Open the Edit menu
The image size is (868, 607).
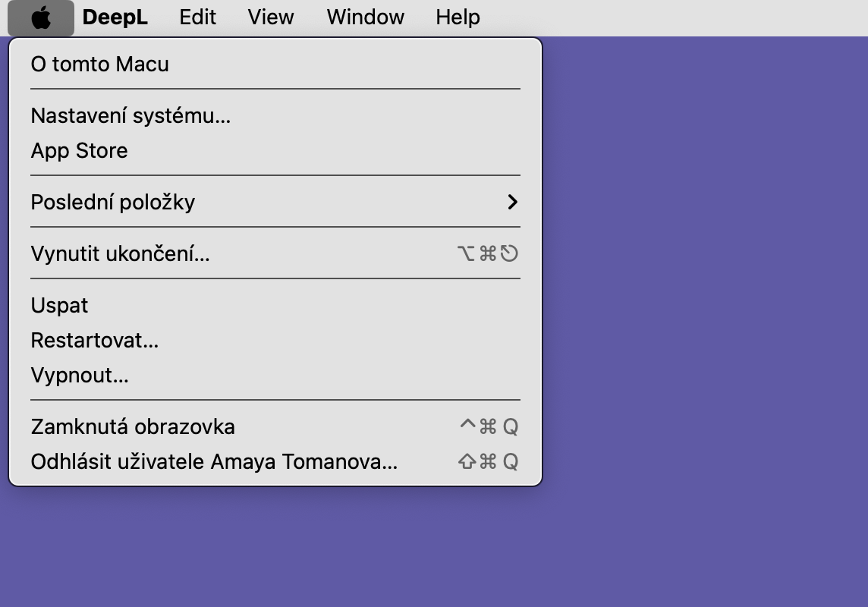click(197, 17)
